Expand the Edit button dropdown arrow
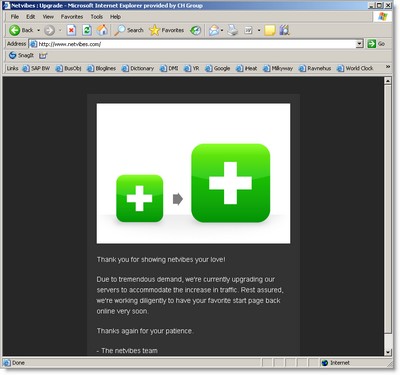The height and width of the screenshot is (375, 400). [x=259, y=30]
